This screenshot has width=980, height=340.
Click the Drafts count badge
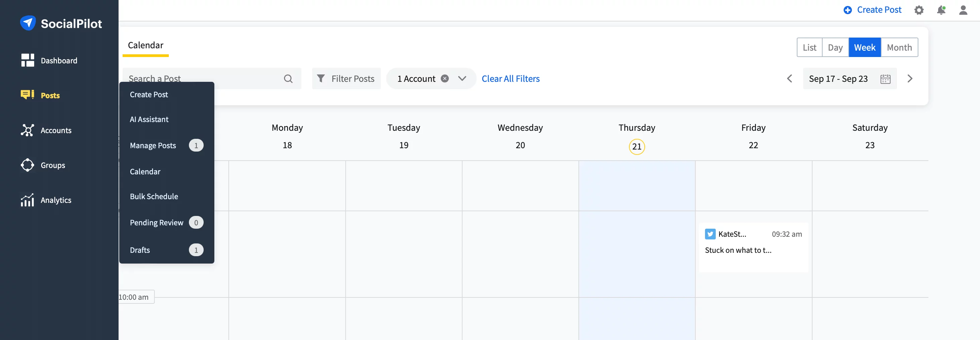coord(196,250)
